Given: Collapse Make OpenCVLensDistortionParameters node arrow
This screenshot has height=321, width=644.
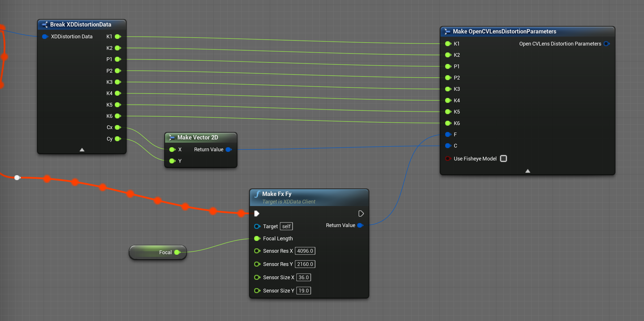Looking at the screenshot, I should click(x=528, y=171).
